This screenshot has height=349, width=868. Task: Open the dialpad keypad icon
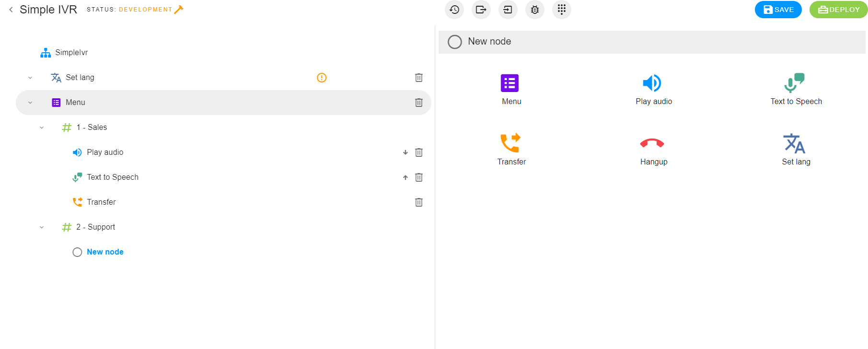click(561, 10)
